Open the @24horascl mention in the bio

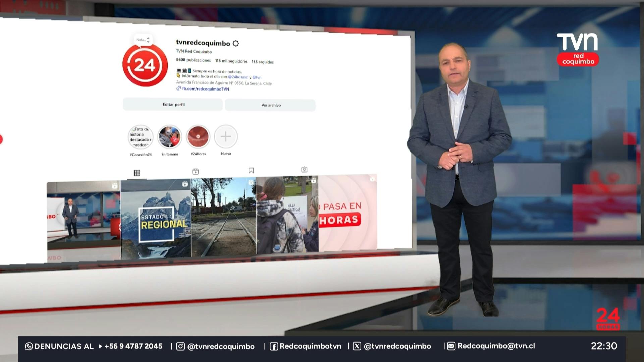pyautogui.click(x=238, y=77)
